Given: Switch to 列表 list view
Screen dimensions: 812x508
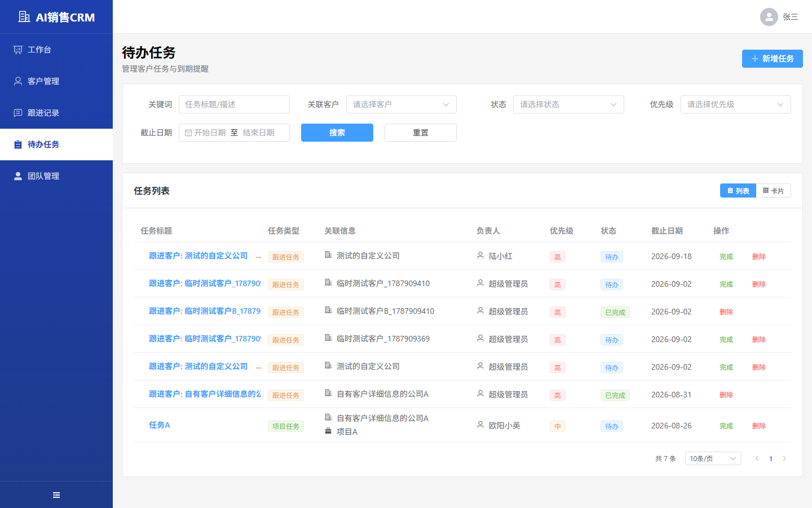Looking at the screenshot, I should tap(738, 191).
